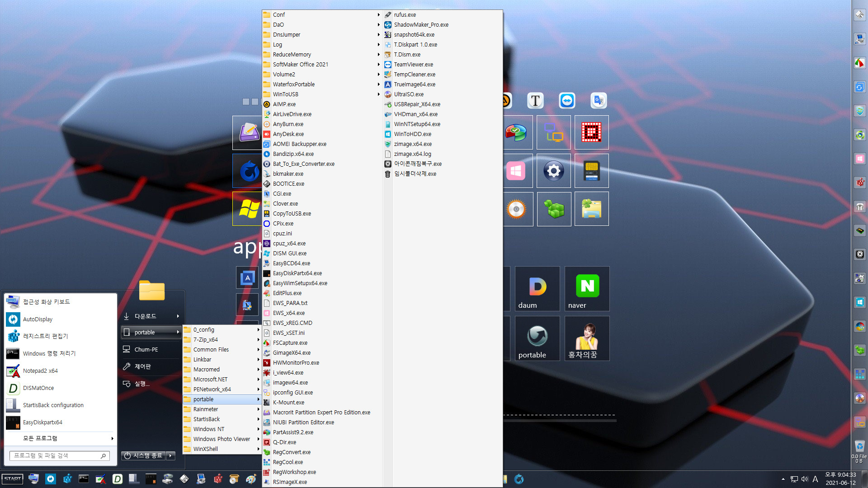868x488 pixels.
Task: Open the disc burner tile
Action: pos(516,209)
